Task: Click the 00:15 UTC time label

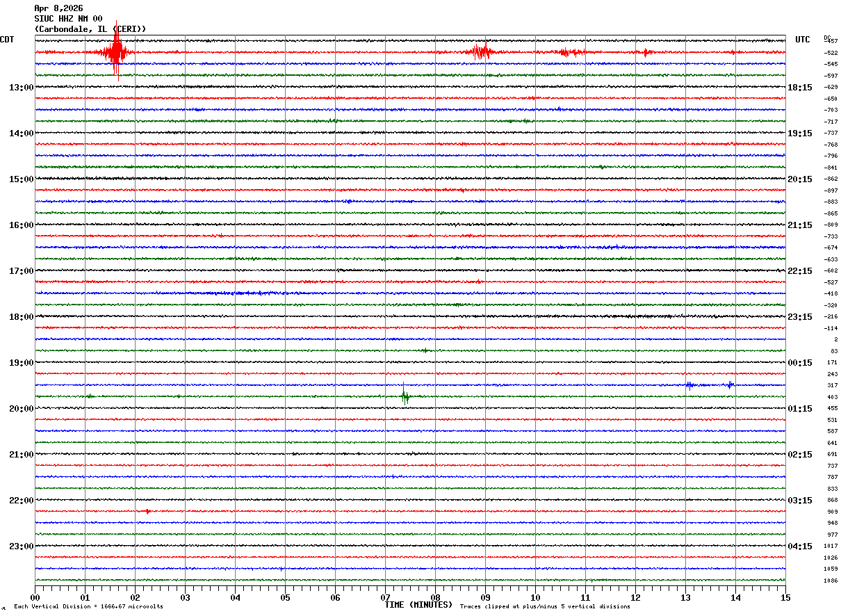Action: click(799, 363)
